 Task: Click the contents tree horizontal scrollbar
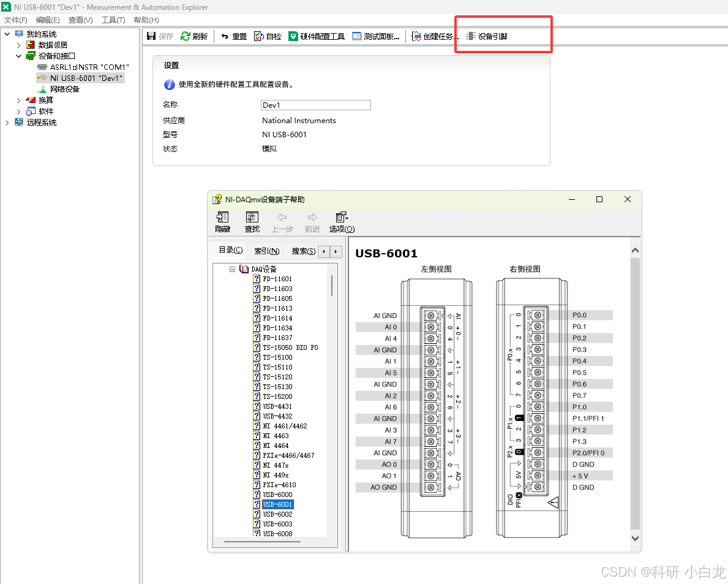262,541
